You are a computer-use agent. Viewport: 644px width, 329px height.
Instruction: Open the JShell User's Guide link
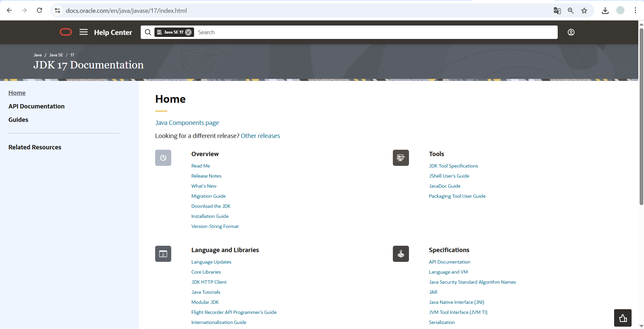[x=449, y=176]
